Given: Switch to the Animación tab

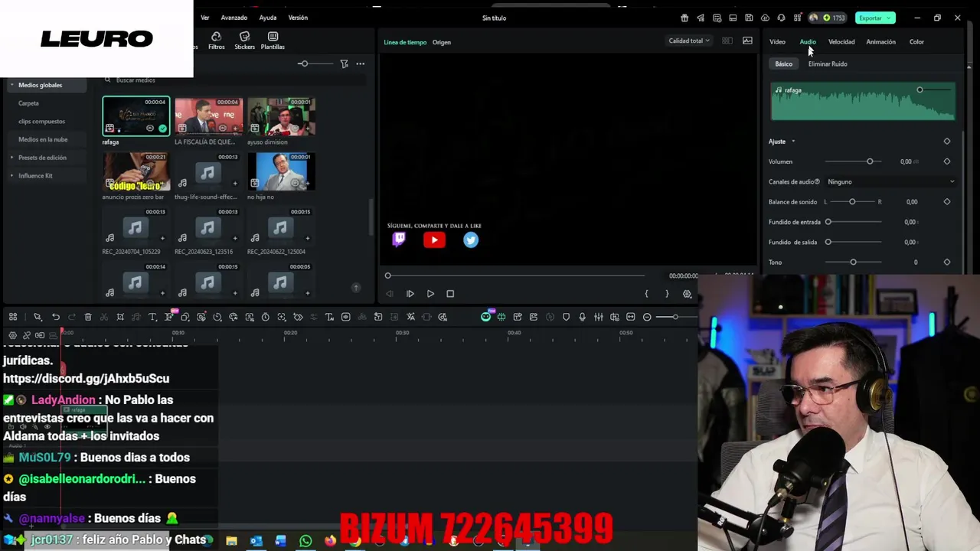Looking at the screenshot, I should 880,42.
